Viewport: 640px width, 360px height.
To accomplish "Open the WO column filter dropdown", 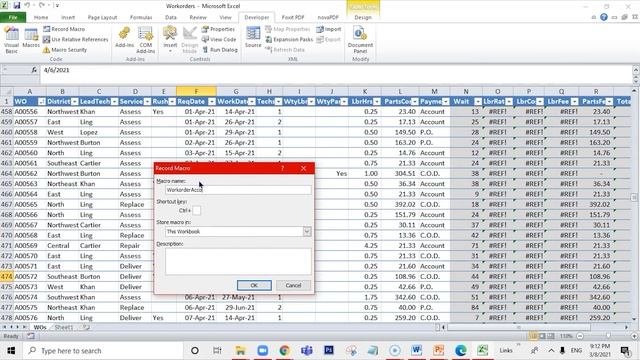I will click(42, 102).
